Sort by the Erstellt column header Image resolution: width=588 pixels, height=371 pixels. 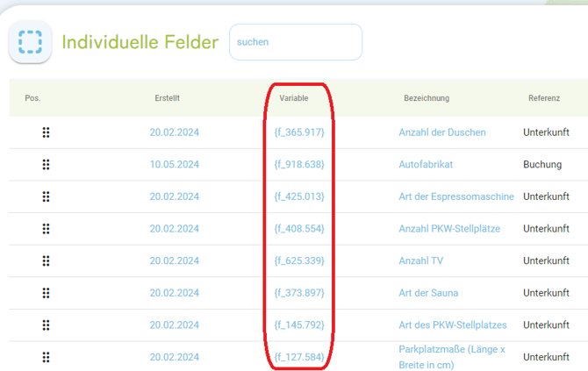167,98
